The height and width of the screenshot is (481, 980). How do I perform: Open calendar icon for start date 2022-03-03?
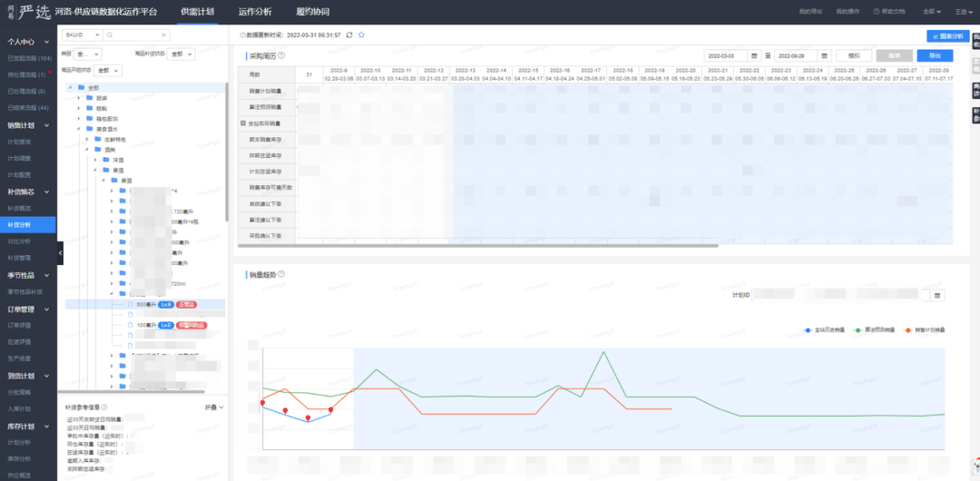click(x=754, y=55)
